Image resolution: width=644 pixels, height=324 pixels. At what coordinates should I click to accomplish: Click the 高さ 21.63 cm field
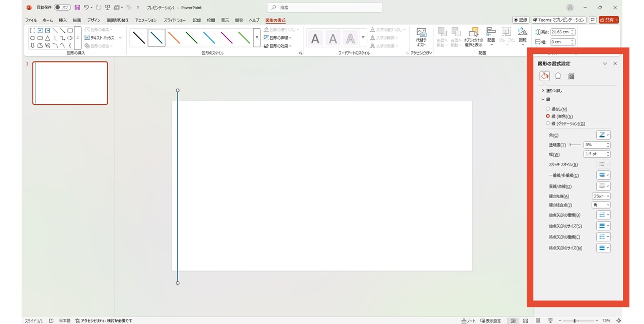(562, 32)
